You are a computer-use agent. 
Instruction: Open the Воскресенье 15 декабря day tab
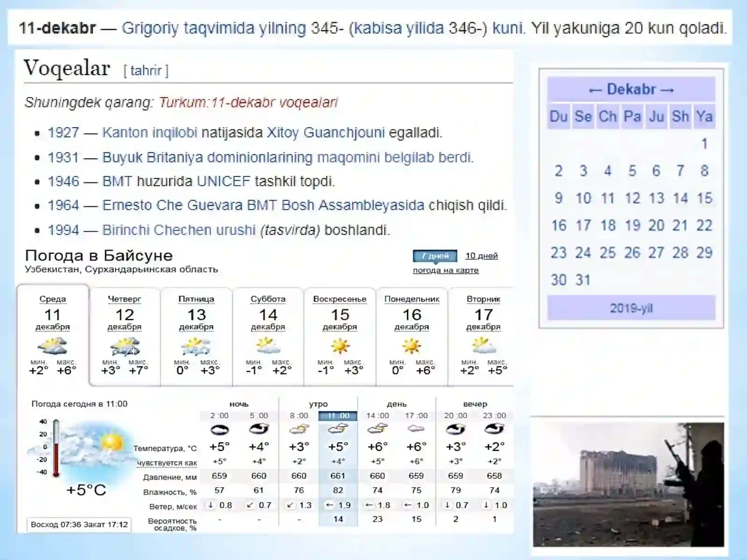click(x=340, y=337)
